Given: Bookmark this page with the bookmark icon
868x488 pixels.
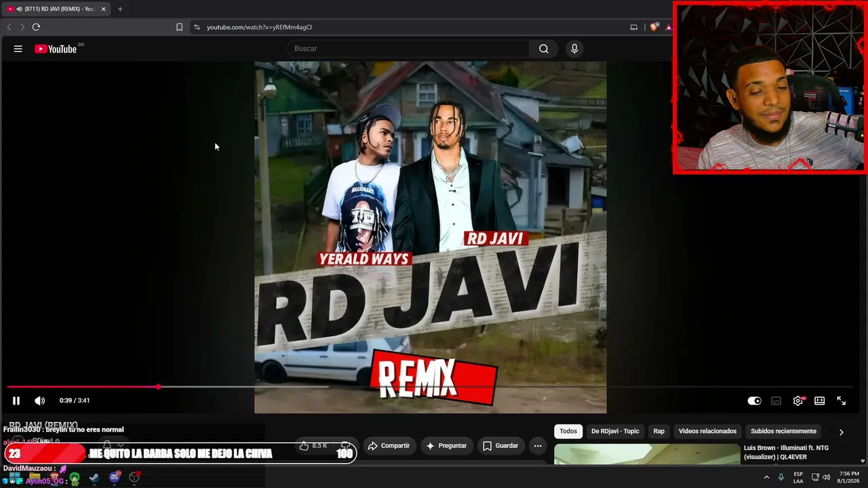Looking at the screenshot, I should coord(179,27).
